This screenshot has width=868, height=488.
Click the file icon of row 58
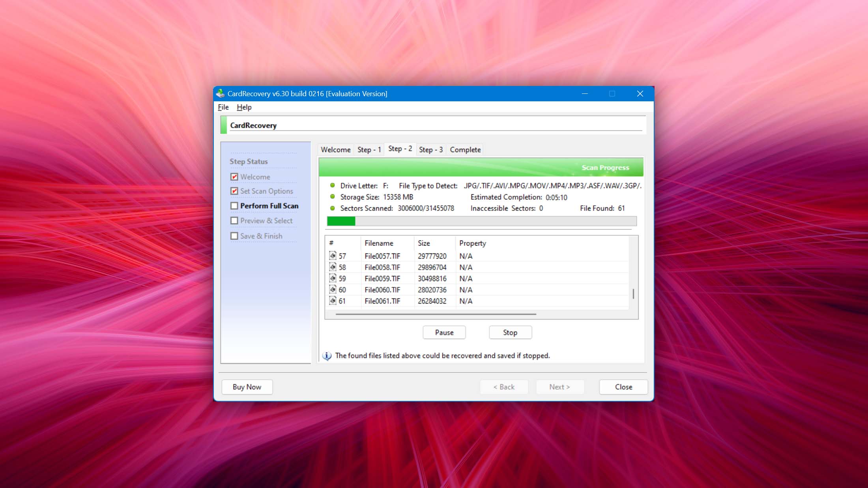click(x=333, y=267)
